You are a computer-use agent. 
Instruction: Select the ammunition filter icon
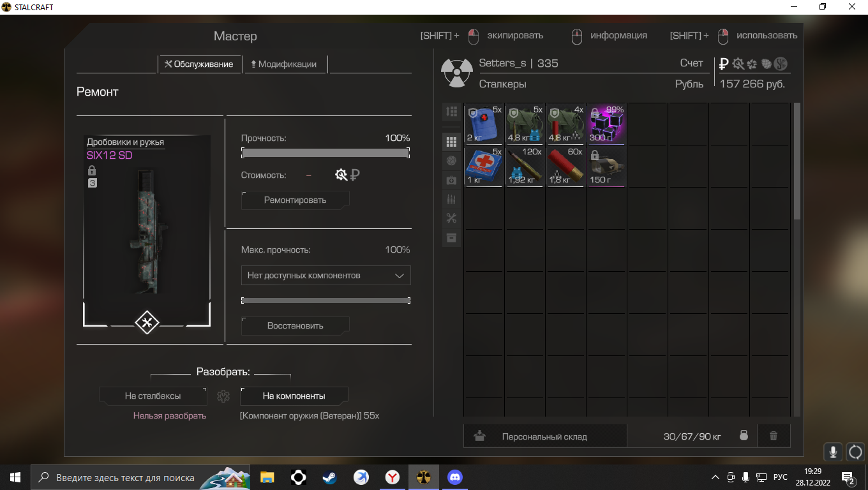[452, 200]
